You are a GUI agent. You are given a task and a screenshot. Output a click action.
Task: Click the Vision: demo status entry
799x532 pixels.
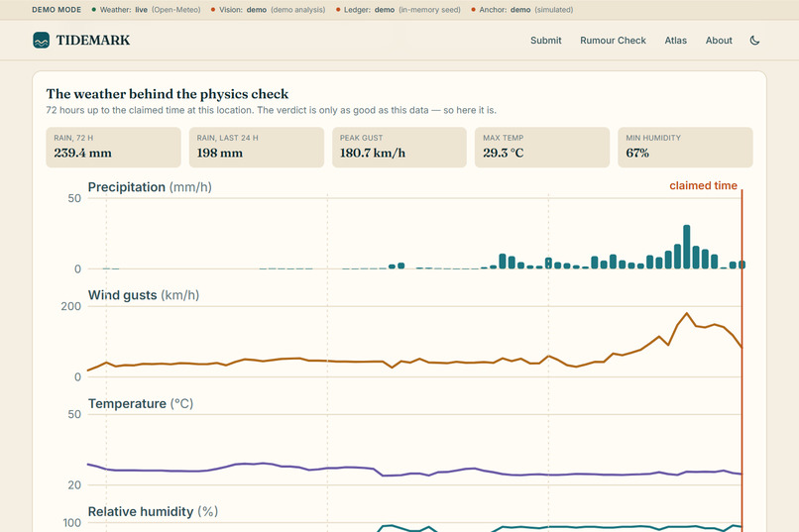pos(268,10)
